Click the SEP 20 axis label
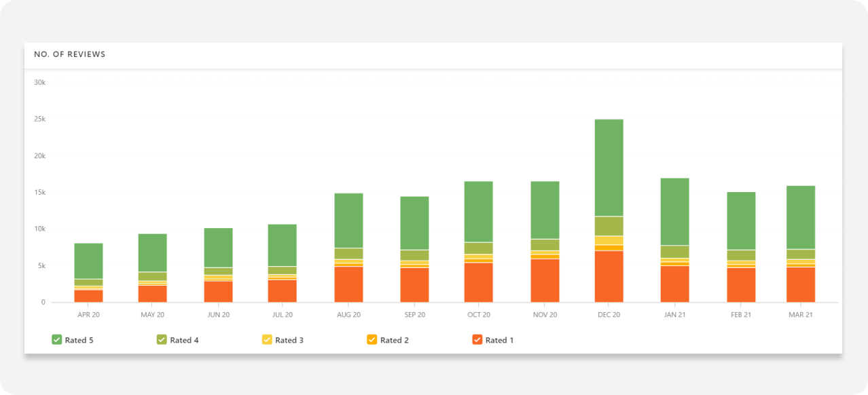 [x=414, y=315]
